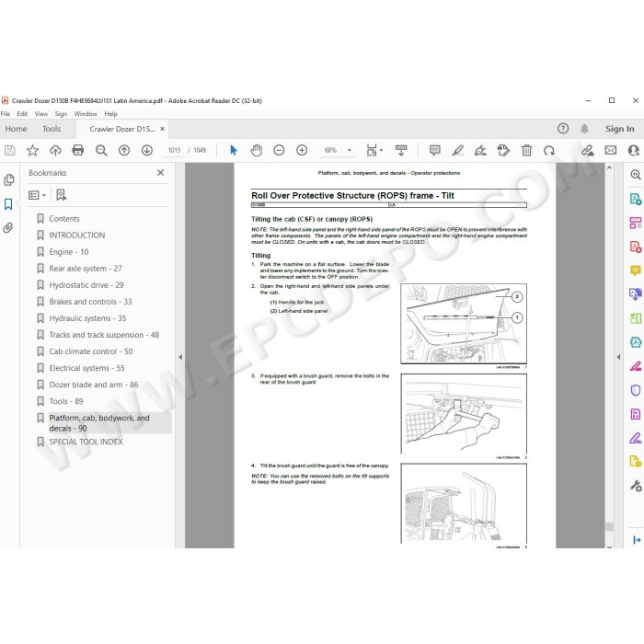Image resolution: width=644 pixels, height=644 pixels.
Task: Open the Help menu
Action: 110,114
